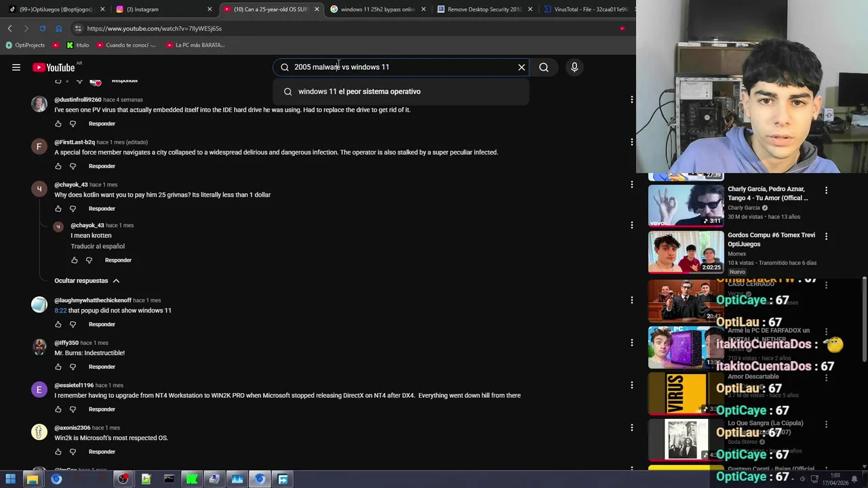This screenshot has width=868, height=488.
Task: Open Gordos Compu #6 video thumbnail
Action: click(686, 251)
